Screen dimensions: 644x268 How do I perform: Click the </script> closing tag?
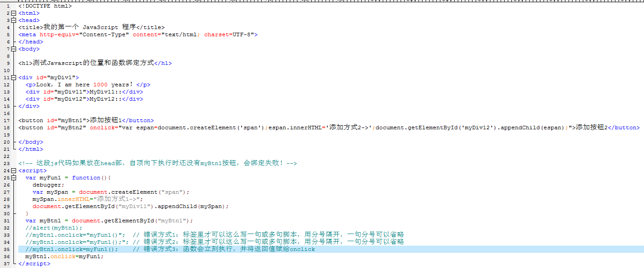[x=34, y=264]
